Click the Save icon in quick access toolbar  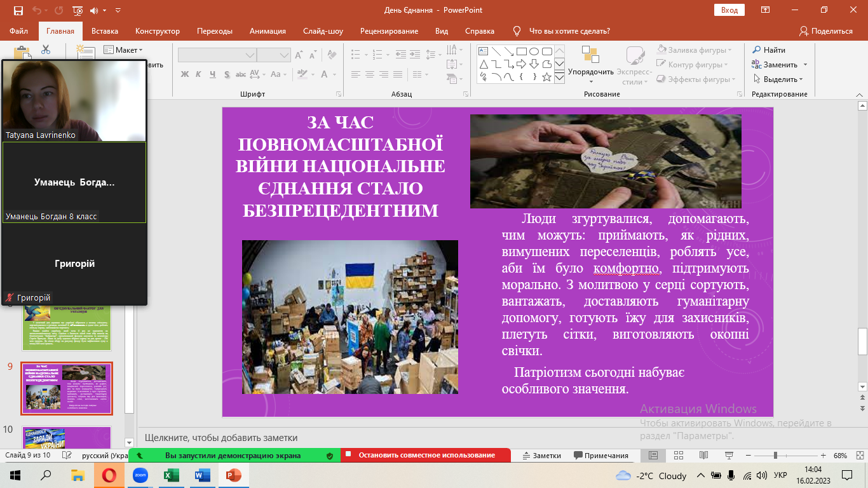pos(18,10)
